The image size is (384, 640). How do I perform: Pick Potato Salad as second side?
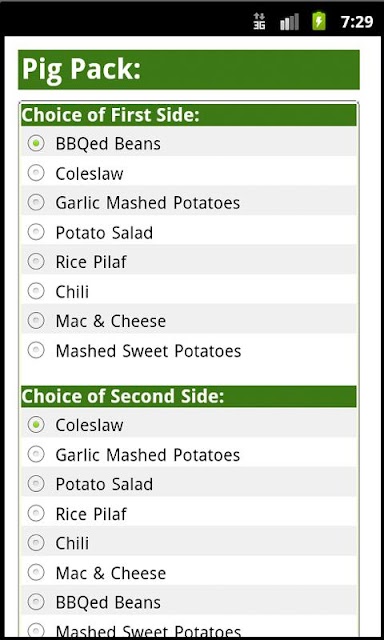(x=189, y=484)
